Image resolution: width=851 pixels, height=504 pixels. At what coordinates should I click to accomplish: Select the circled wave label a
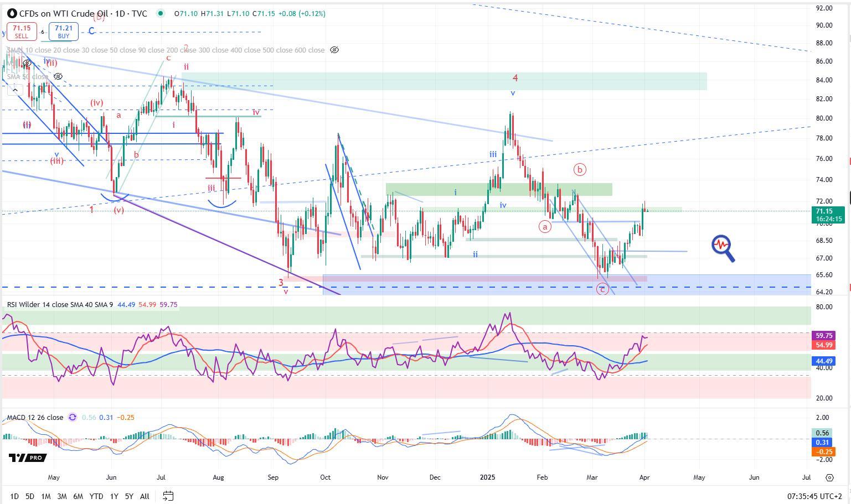(545, 226)
